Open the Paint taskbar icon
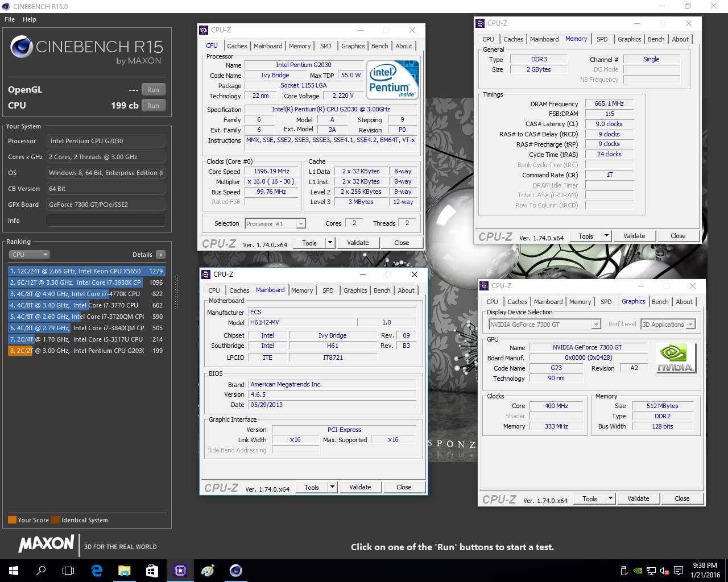The image size is (728, 582). click(208, 571)
